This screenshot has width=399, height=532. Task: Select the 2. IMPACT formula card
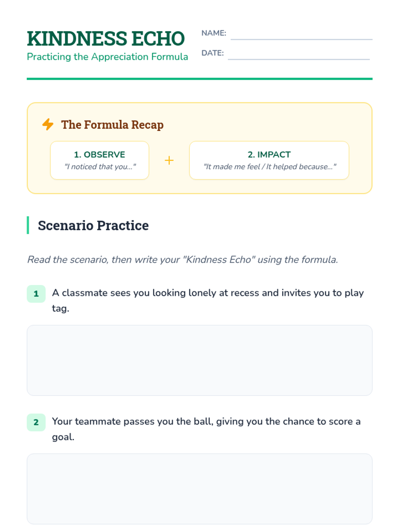click(x=269, y=160)
